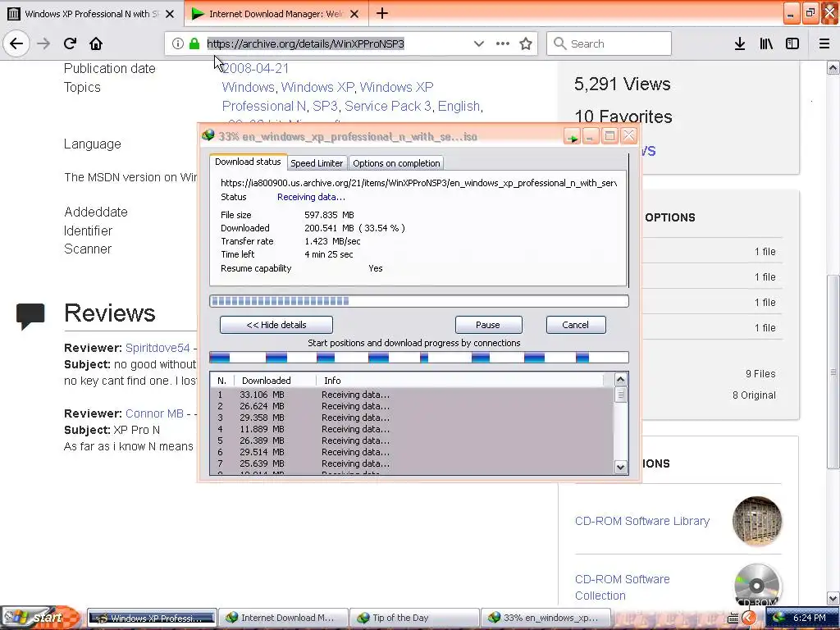Pause the download
The image size is (840, 630).
(488, 325)
